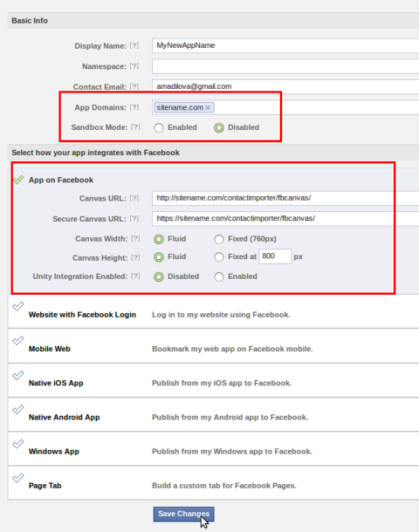This screenshot has height=532, width=419.
Task: Select Fluid for Canvas Width
Action: click(x=159, y=239)
